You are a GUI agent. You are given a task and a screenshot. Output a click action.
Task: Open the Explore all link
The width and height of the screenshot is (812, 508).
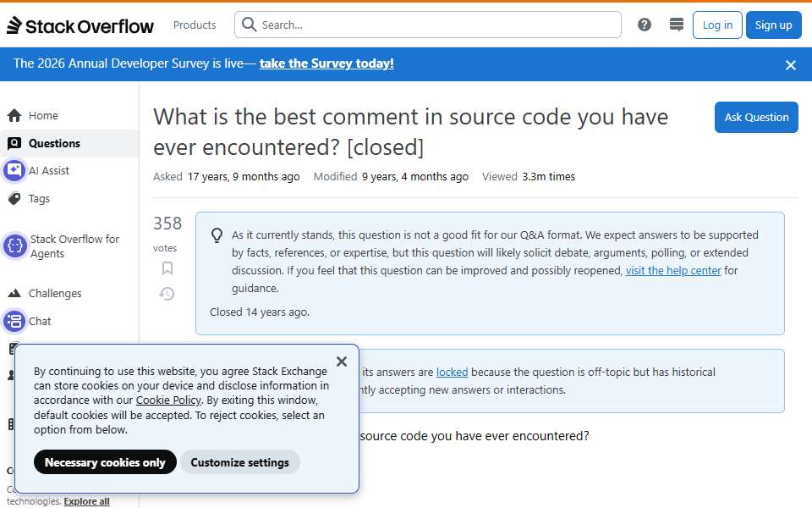[x=86, y=501]
